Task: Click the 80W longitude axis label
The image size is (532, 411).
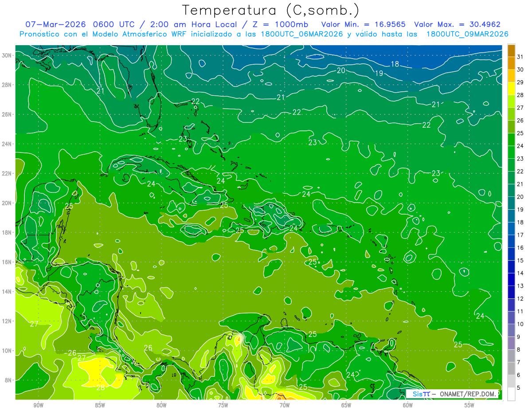Action: pos(161,406)
